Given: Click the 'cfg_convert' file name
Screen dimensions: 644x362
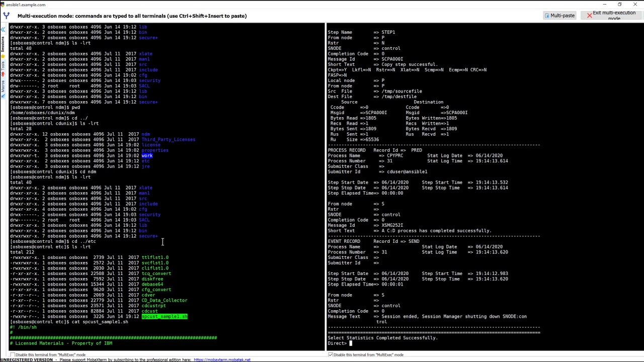Looking at the screenshot, I should pos(156,290).
